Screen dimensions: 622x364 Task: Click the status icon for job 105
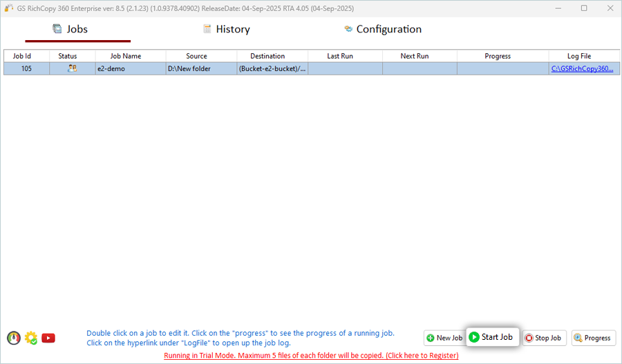[72, 68]
